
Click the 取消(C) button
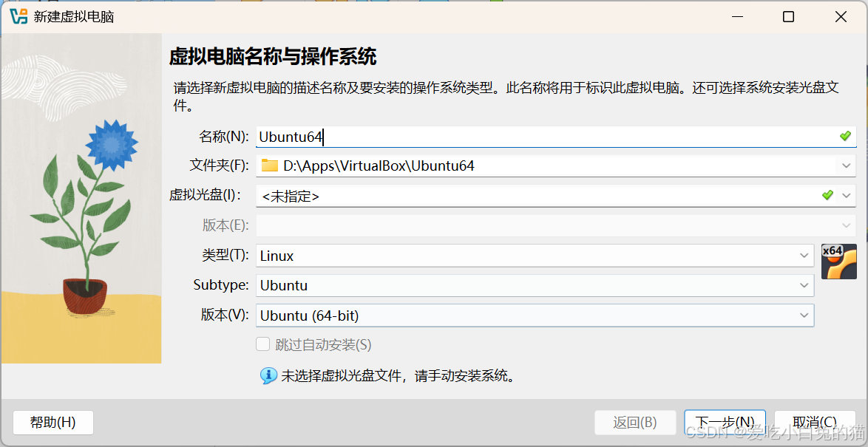pos(815,423)
